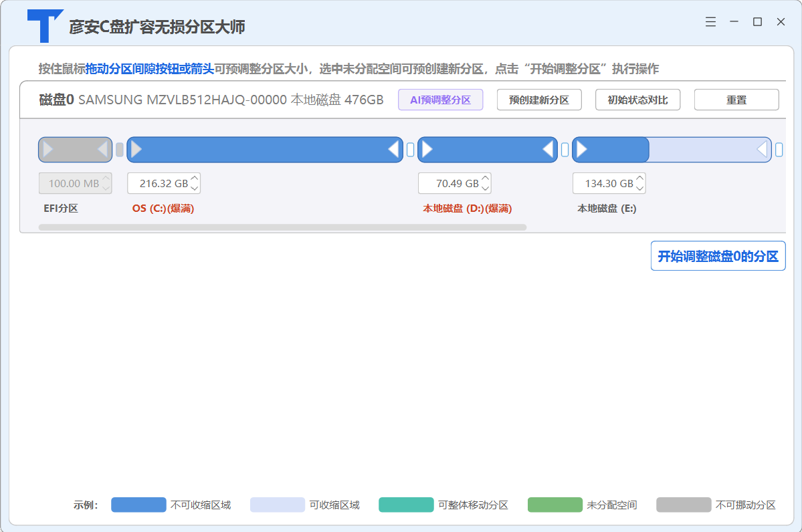Screen dimensions: 802x532
Task: Select the OS (C:) partition bar
Action: tap(265, 150)
